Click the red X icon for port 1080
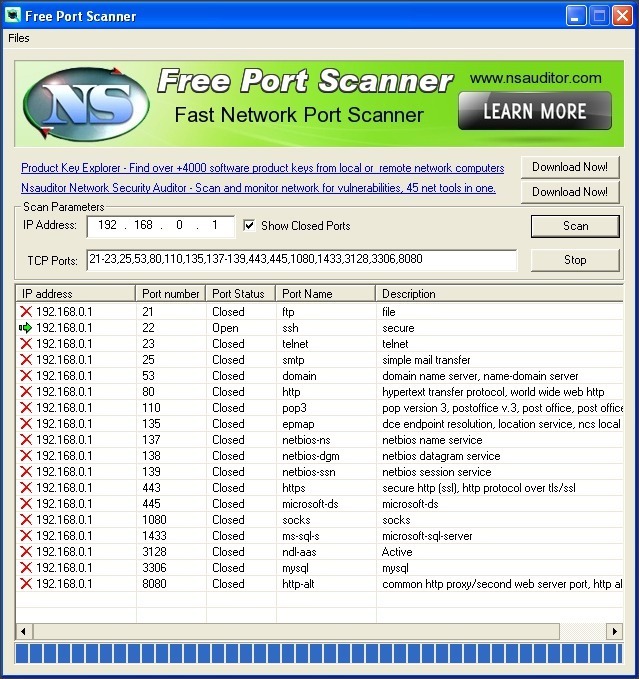 pos(26,520)
